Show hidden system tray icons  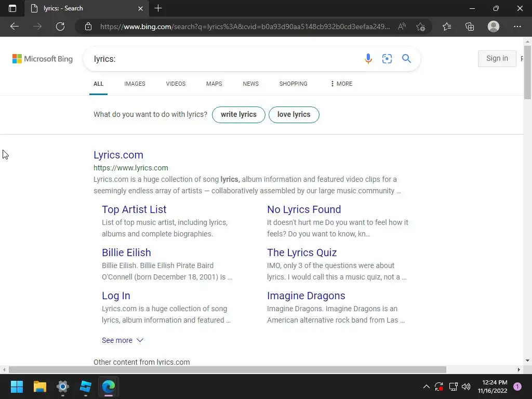(x=427, y=387)
